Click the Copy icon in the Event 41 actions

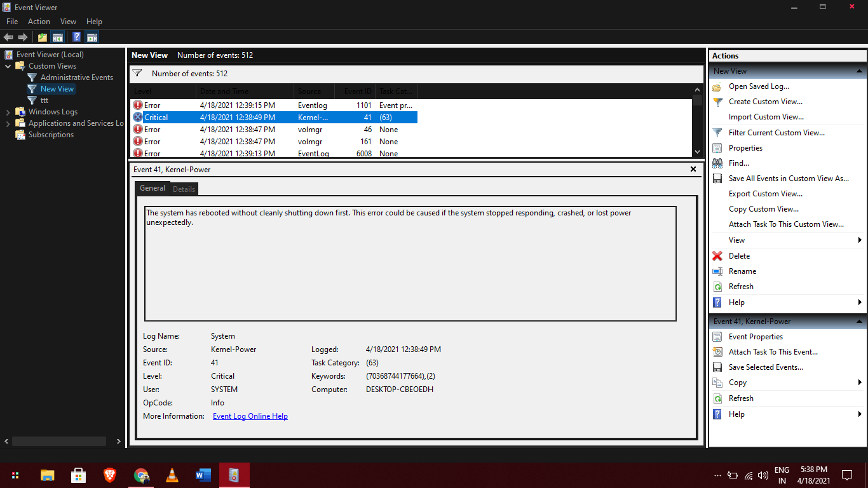(717, 383)
